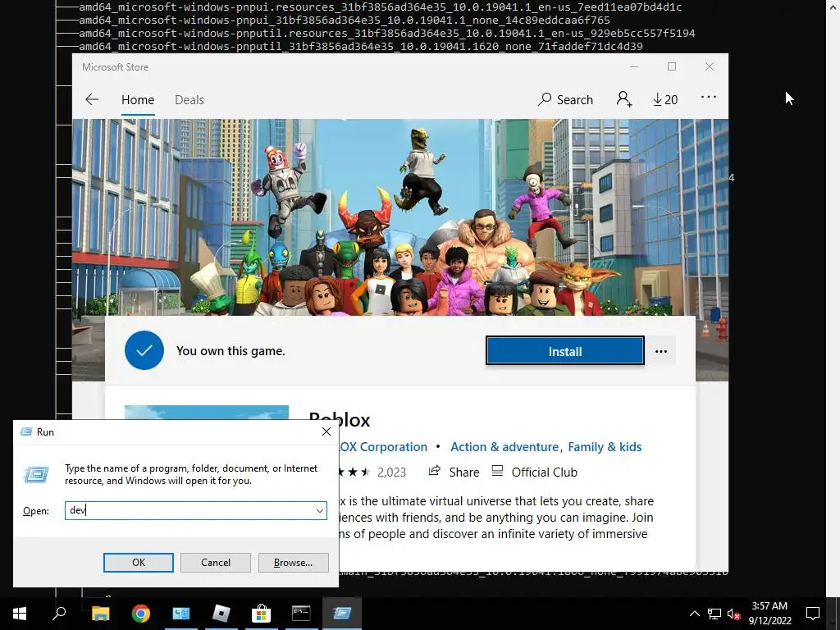Open downloads and updates (20)
The width and height of the screenshot is (840, 630).
[664, 99]
